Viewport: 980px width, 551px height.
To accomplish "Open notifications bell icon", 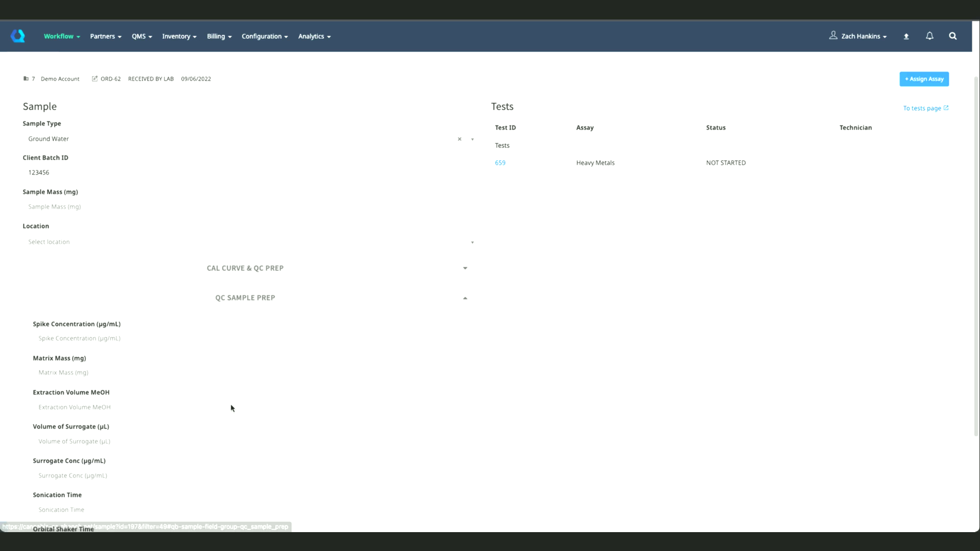I will (x=929, y=36).
